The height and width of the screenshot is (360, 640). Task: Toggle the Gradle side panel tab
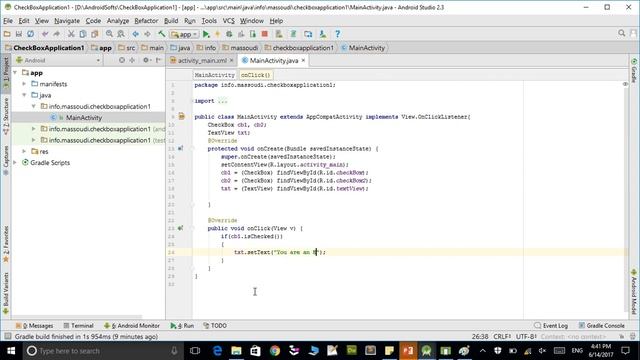click(x=634, y=70)
